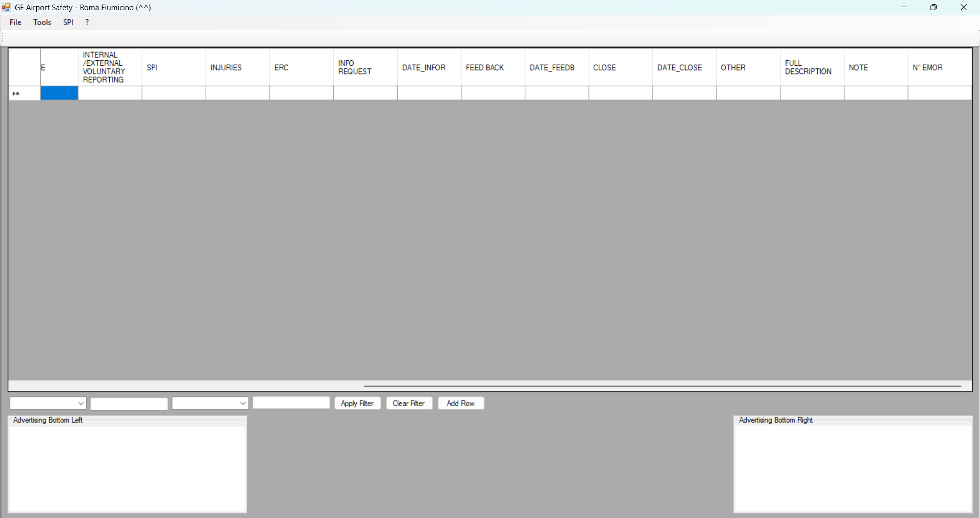Click the toolbar grip handle
This screenshot has width=980, height=518.
click(x=3, y=38)
